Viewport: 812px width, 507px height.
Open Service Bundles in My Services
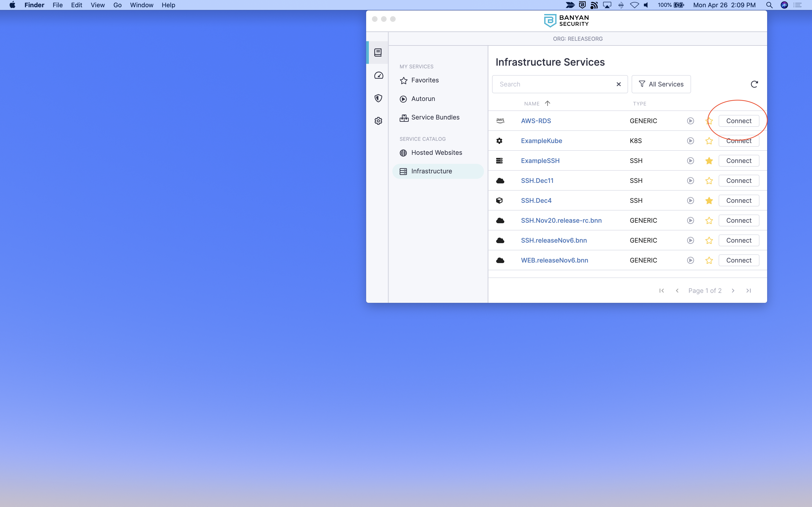click(435, 117)
